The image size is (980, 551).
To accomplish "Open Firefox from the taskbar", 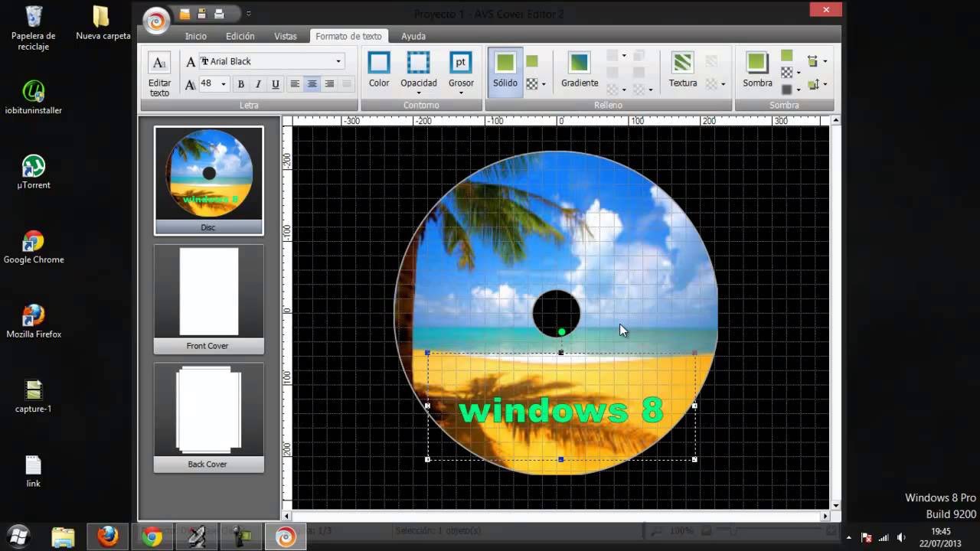I will point(107,537).
